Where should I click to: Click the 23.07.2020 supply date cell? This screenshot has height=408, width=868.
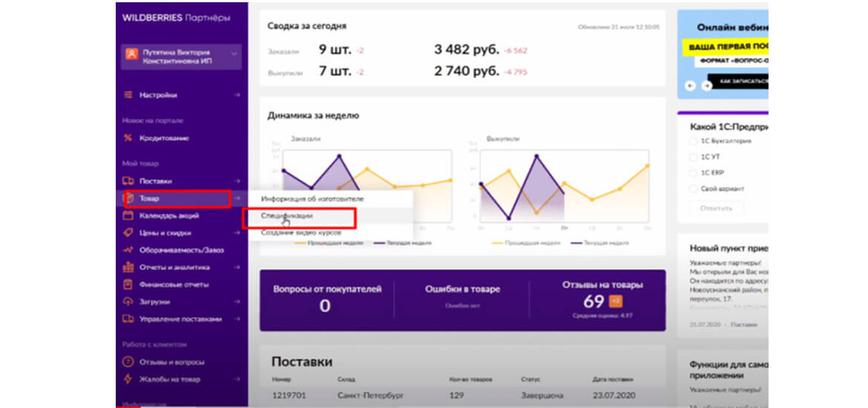614,396
